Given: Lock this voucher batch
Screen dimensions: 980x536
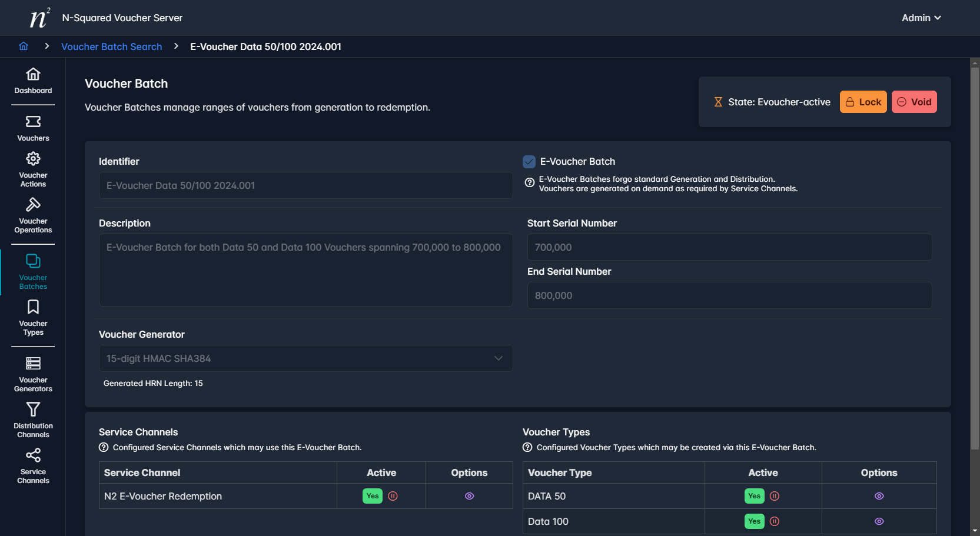Looking at the screenshot, I should click(863, 102).
